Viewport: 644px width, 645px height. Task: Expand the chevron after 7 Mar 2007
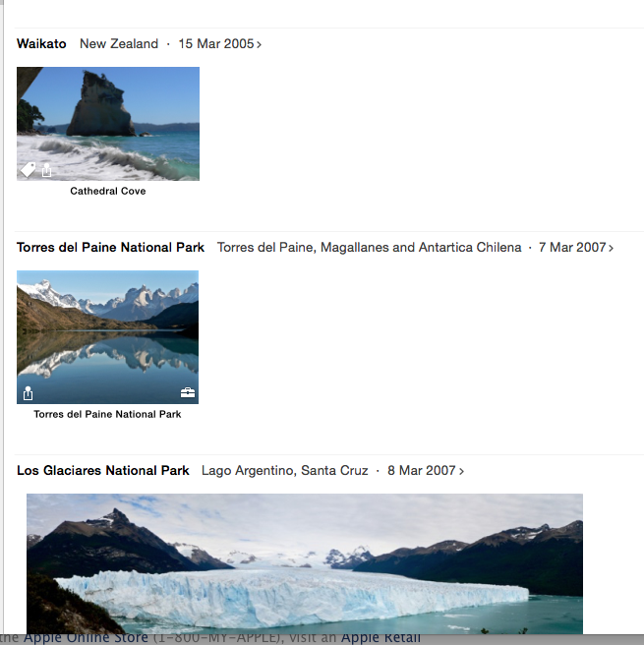[612, 248]
